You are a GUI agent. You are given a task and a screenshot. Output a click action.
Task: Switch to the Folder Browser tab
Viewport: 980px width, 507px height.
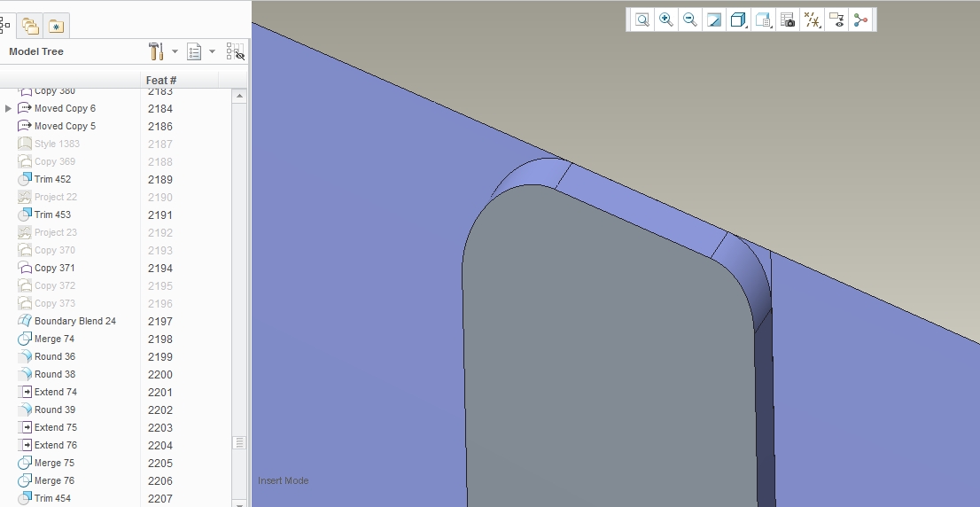(30, 26)
